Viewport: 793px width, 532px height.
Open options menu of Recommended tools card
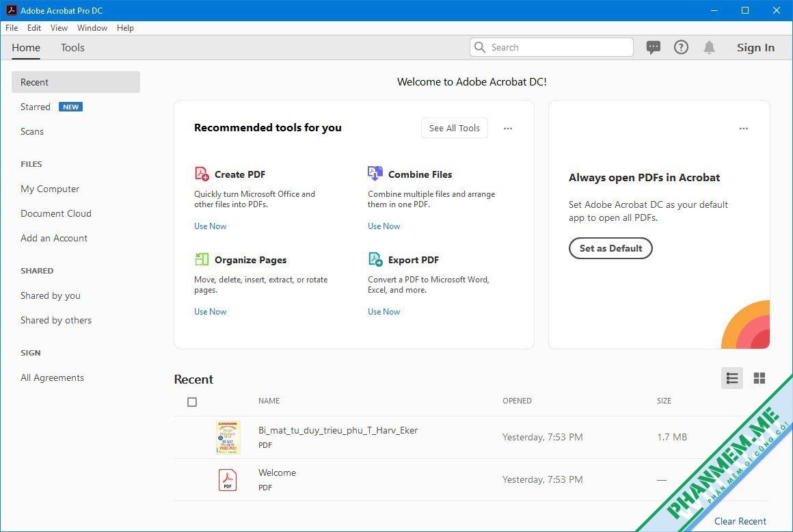click(x=508, y=129)
